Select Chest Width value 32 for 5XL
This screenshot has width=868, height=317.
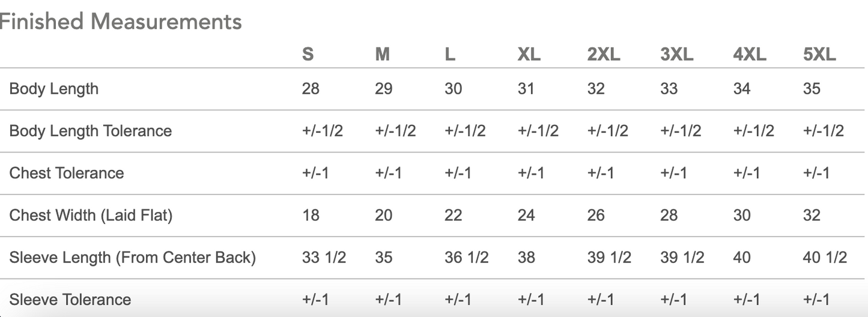tap(812, 215)
